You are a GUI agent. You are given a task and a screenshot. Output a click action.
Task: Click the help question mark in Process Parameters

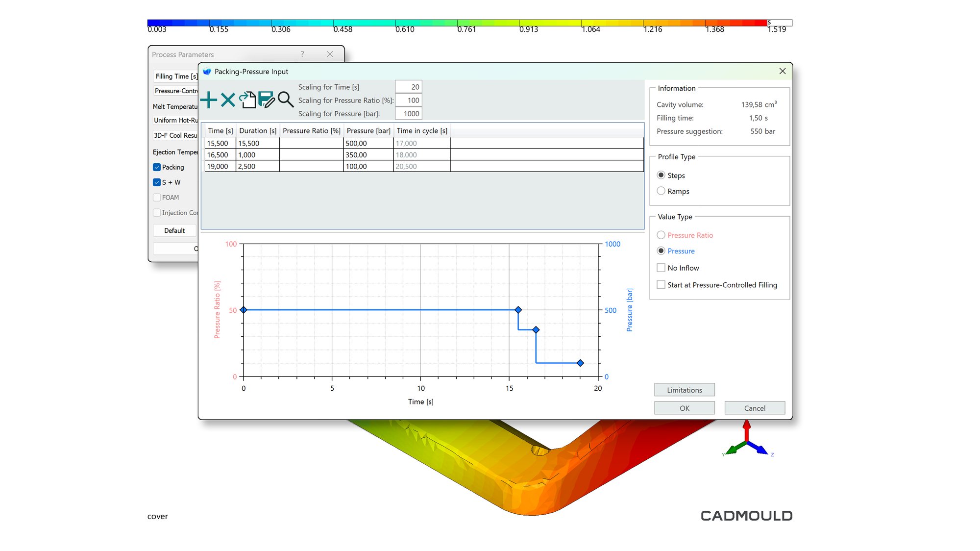point(302,54)
